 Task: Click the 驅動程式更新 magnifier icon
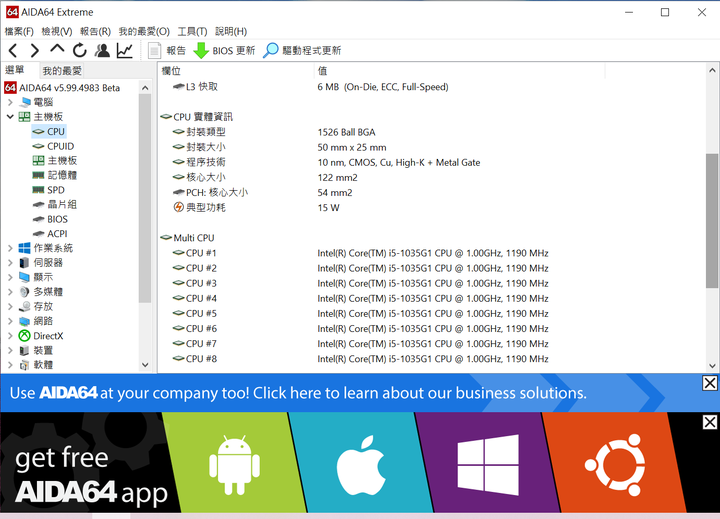(270, 50)
